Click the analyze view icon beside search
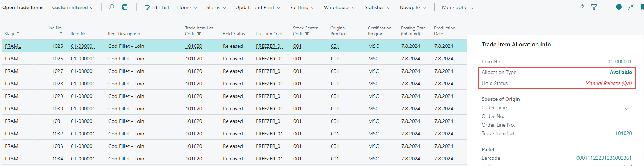 pyautogui.click(x=125, y=7)
